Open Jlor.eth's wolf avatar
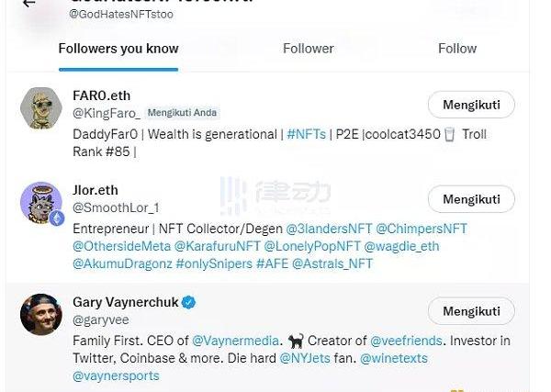The height and width of the screenshot is (392, 551). pos(41,202)
